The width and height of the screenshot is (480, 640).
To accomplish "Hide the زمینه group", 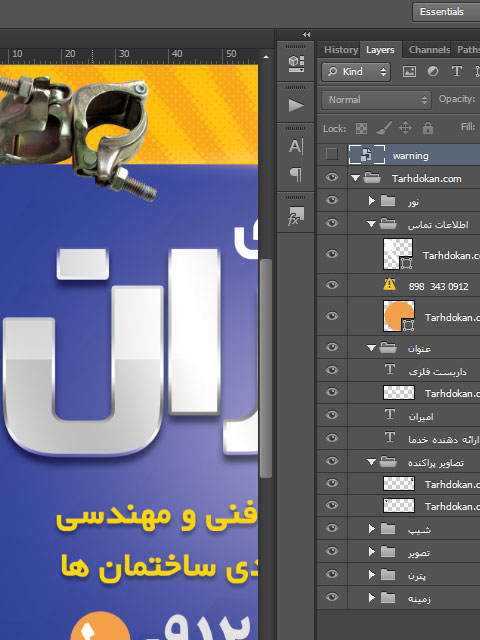I will click(332, 598).
